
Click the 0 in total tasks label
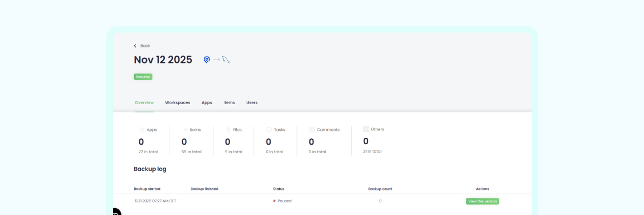275,152
